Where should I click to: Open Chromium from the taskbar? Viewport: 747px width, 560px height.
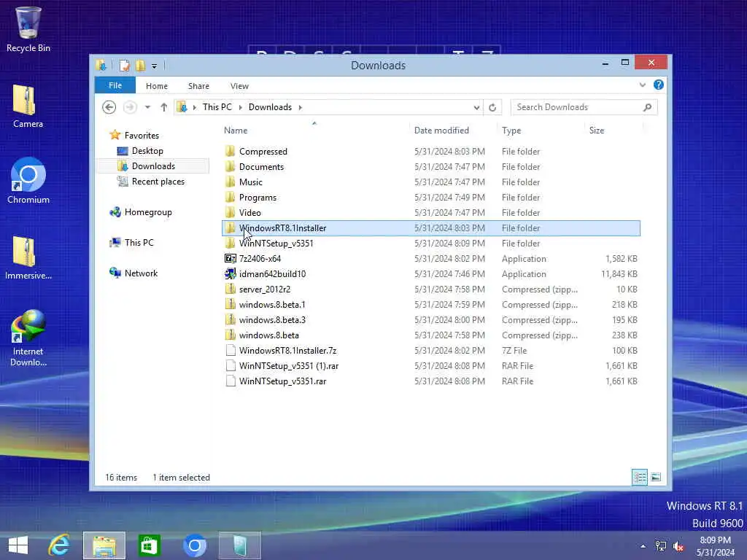click(x=194, y=545)
